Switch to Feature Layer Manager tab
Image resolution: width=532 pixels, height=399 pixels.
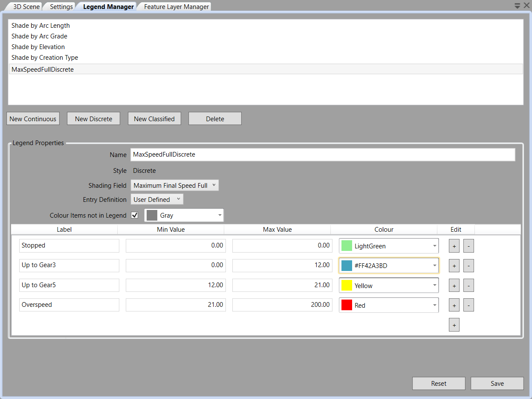tap(176, 7)
